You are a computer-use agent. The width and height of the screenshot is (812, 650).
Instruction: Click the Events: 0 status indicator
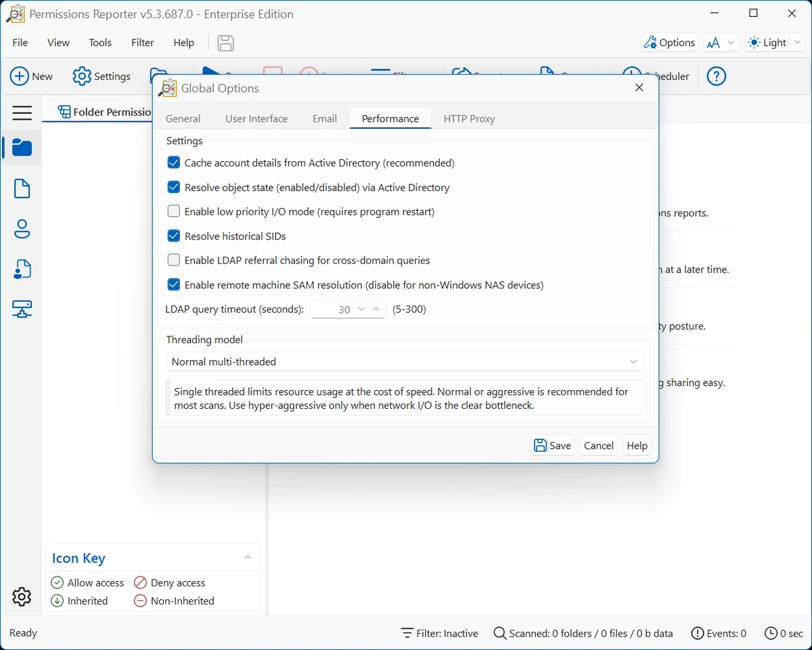(719, 633)
